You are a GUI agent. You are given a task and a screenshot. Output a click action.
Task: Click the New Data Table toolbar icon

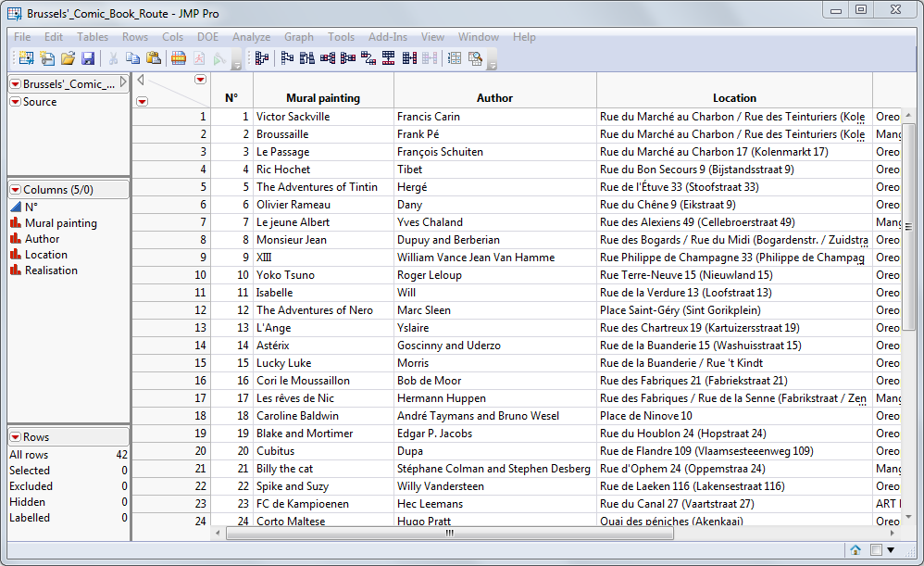[x=26, y=57]
